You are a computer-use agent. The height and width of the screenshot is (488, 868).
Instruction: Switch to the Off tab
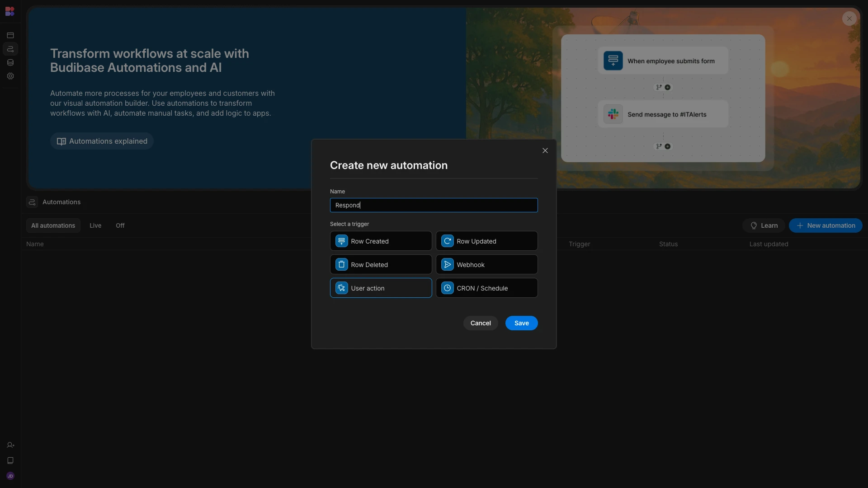click(x=120, y=225)
